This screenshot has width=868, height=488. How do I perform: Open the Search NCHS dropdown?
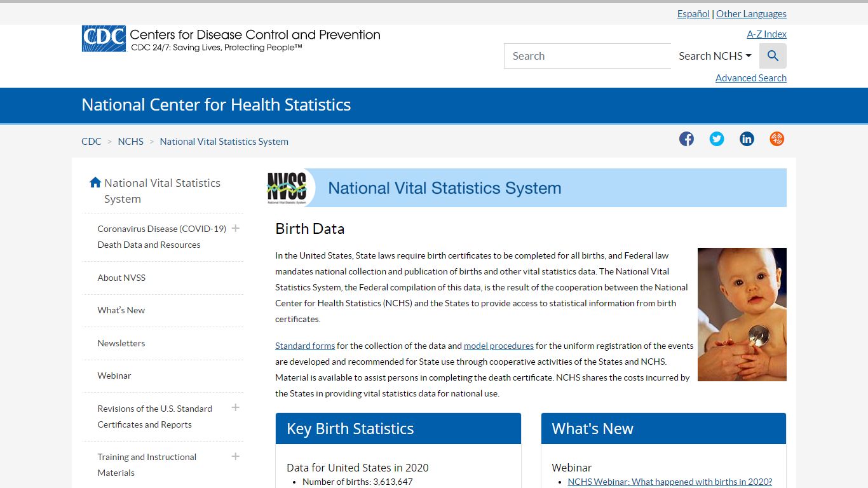point(715,56)
